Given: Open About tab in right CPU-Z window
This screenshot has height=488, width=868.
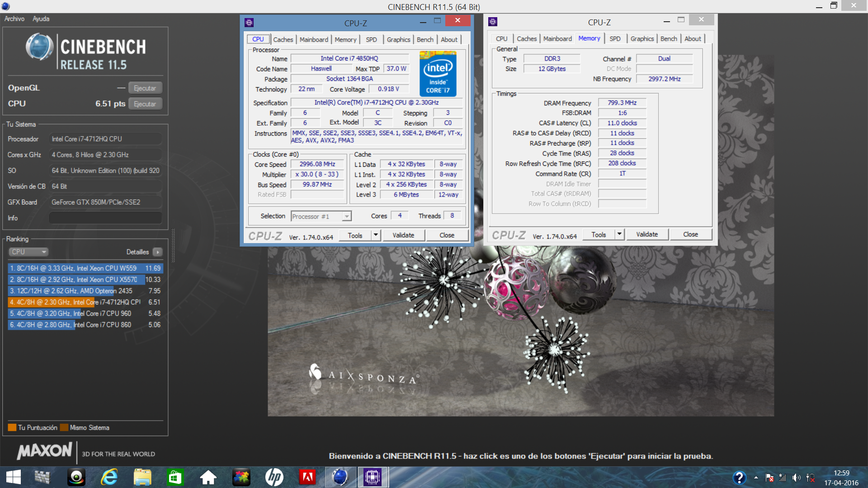Looking at the screenshot, I should point(693,39).
